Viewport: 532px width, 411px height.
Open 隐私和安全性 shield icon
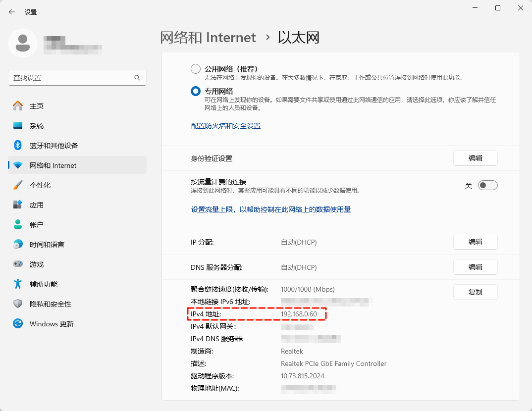pos(18,304)
